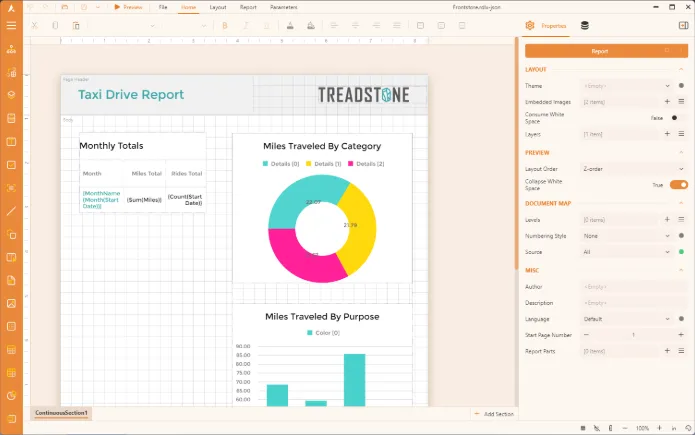Image resolution: width=695 pixels, height=435 pixels.
Task: Show the Layers items list icon
Action: point(681,134)
